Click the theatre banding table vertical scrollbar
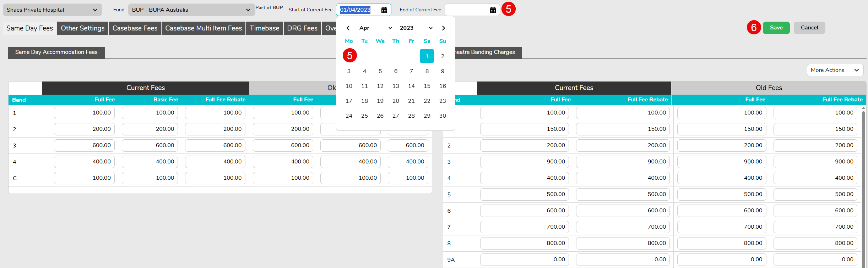This screenshot has height=268, width=868. [x=863, y=177]
